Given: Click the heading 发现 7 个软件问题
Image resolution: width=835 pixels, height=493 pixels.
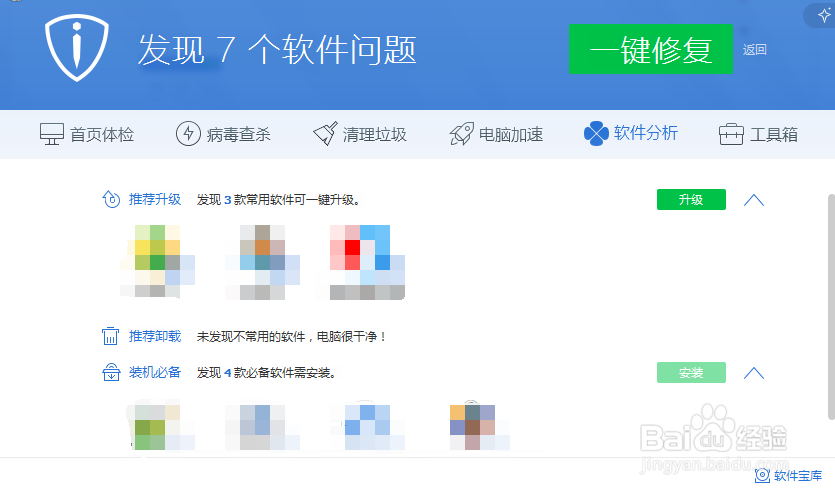Looking at the screenshot, I should (x=277, y=50).
